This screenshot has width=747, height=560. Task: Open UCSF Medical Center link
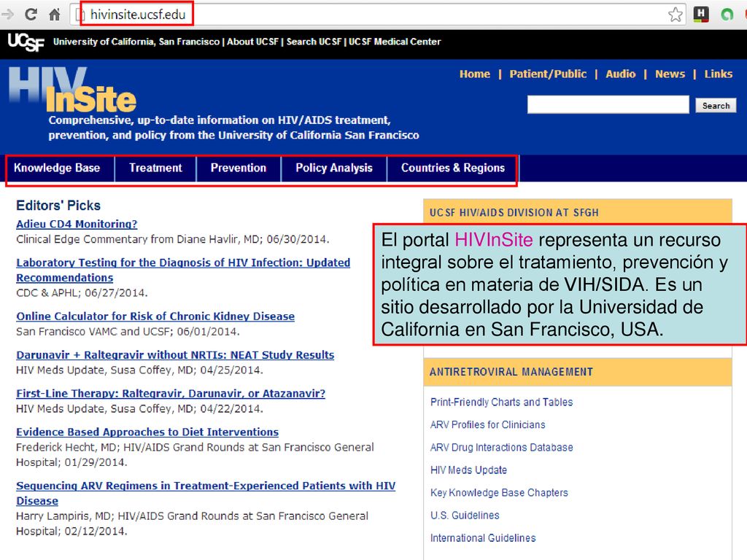(x=395, y=42)
